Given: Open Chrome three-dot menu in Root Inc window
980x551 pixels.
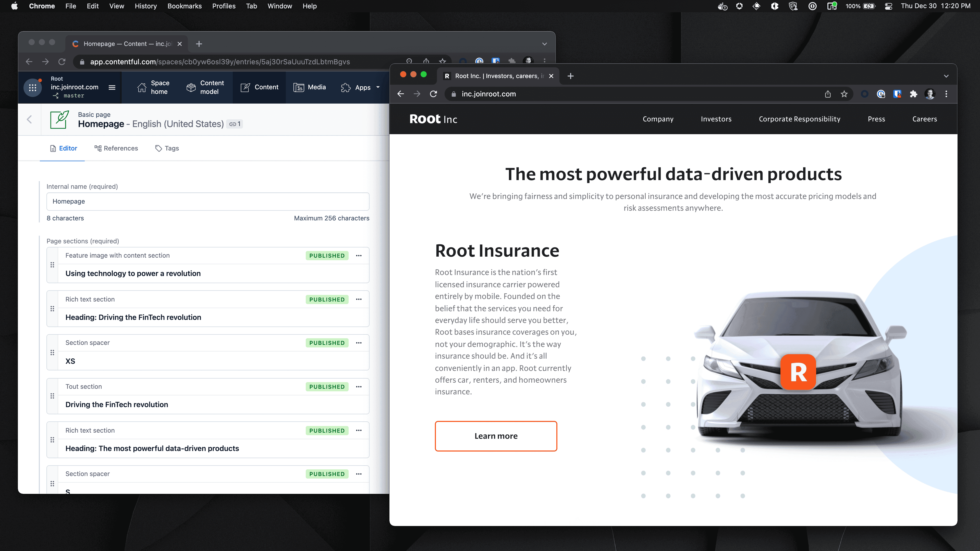Looking at the screenshot, I should coord(946,94).
